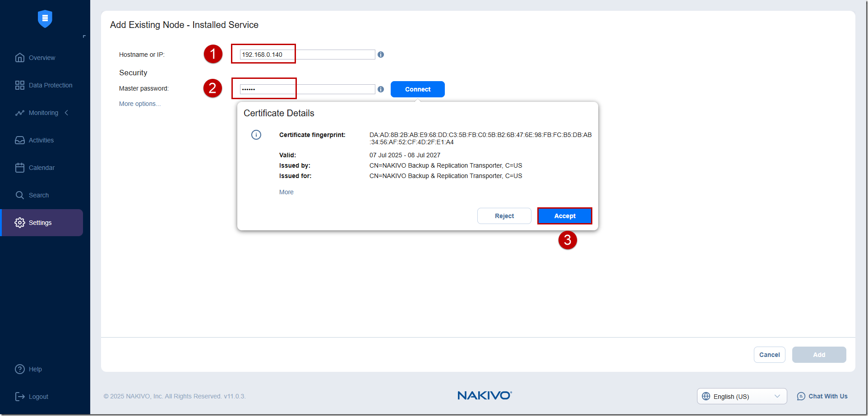Open Search menu item
The image size is (868, 416).
[42, 195]
